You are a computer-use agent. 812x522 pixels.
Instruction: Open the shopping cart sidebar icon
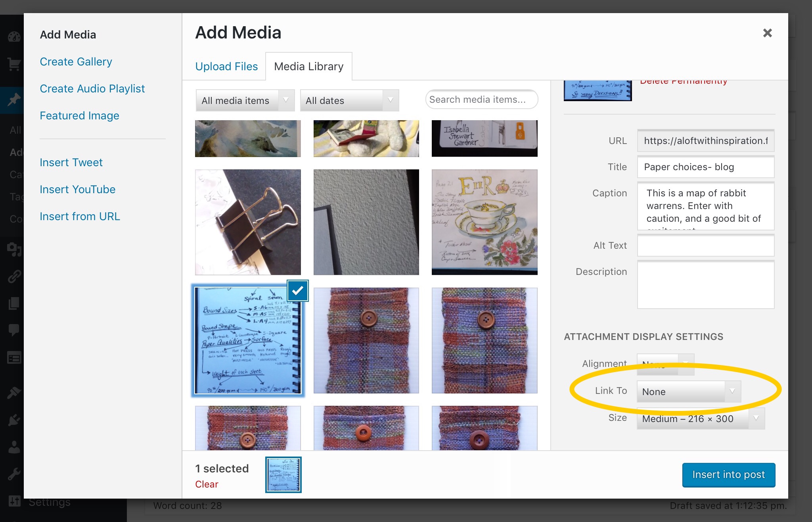(13, 64)
